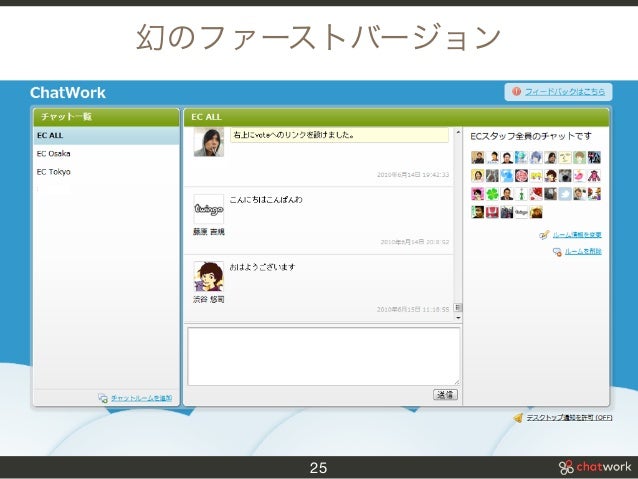Click the yellow highlighted message about vote link
The height and width of the screenshot is (479, 638).
[x=340, y=135]
